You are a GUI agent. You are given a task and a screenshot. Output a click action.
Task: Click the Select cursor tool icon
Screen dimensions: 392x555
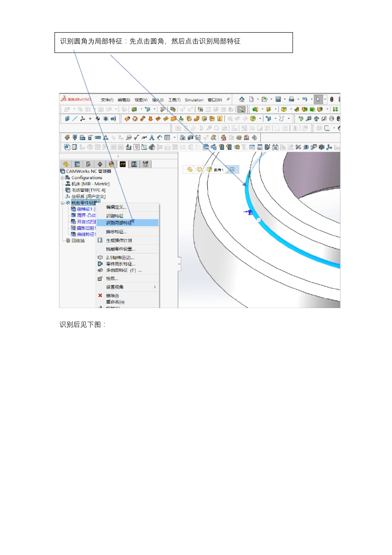coord(318,99)
